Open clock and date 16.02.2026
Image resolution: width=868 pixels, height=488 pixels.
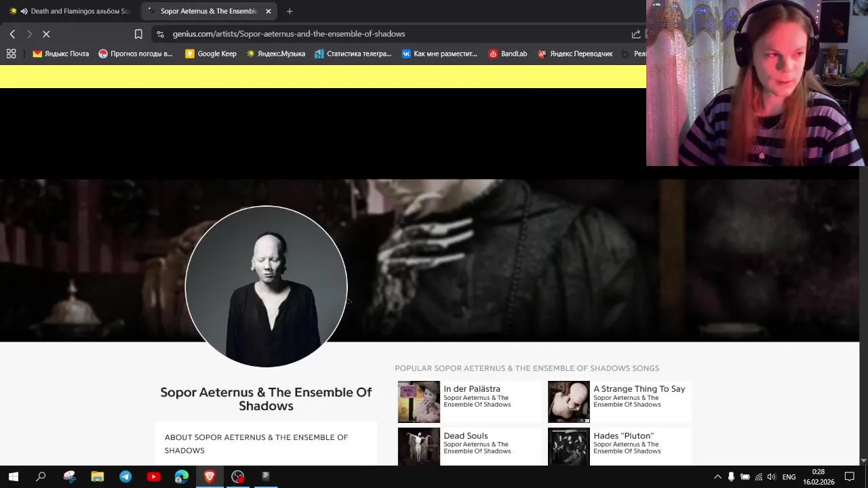818,477
